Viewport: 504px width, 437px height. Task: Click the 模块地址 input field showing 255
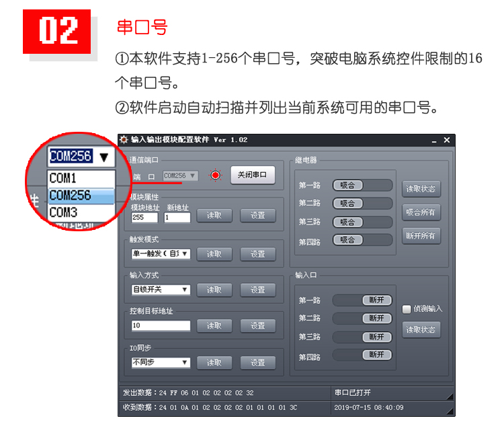144,217
